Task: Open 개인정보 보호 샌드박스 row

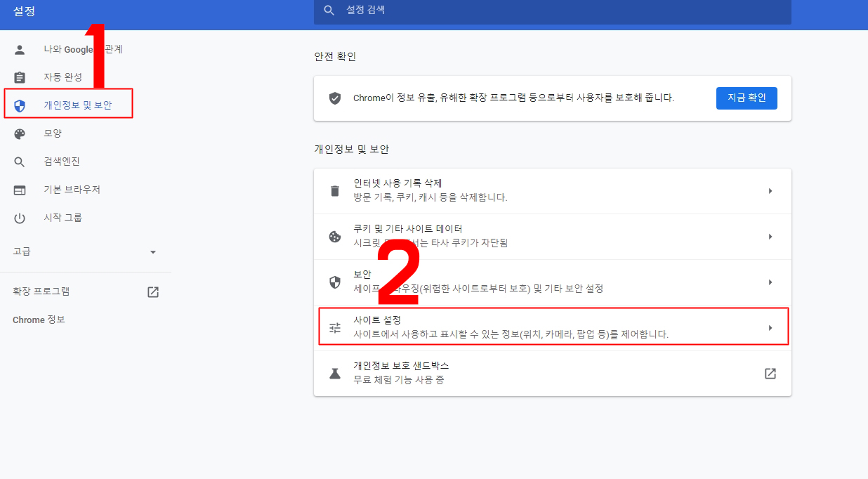Action: tap(553, 374)
